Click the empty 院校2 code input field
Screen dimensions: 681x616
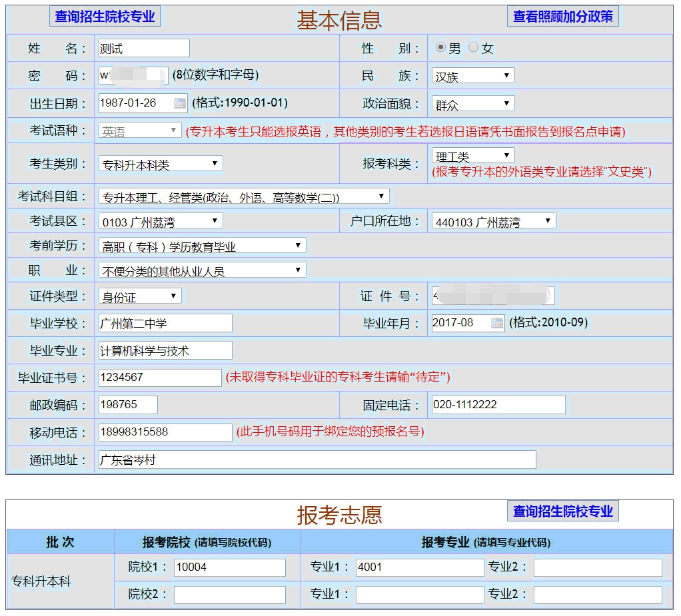(230, 595)
